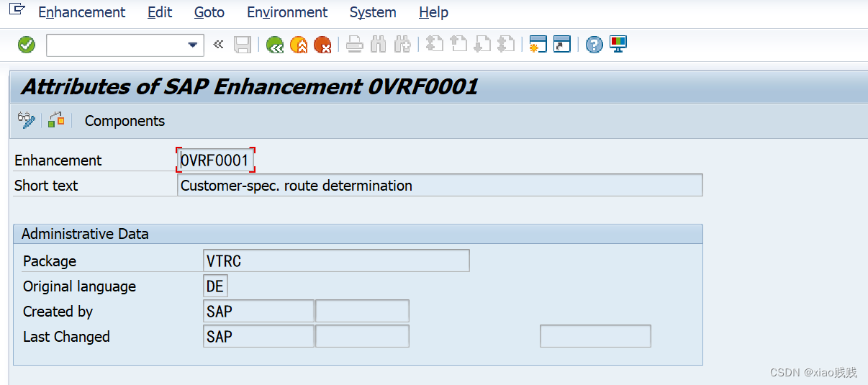Image resolution: width=868 pixels, height=385 pixels.
Task: Click the title Attributes of SAP Enhancement 0VRF0001
Action: tap(250, 87)
